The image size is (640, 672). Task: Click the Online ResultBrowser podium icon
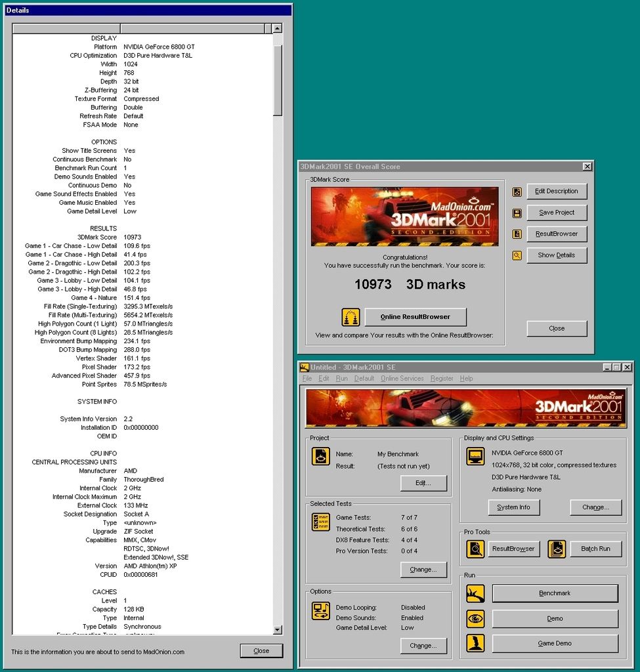pyautogui.click(x=351, y=317)
